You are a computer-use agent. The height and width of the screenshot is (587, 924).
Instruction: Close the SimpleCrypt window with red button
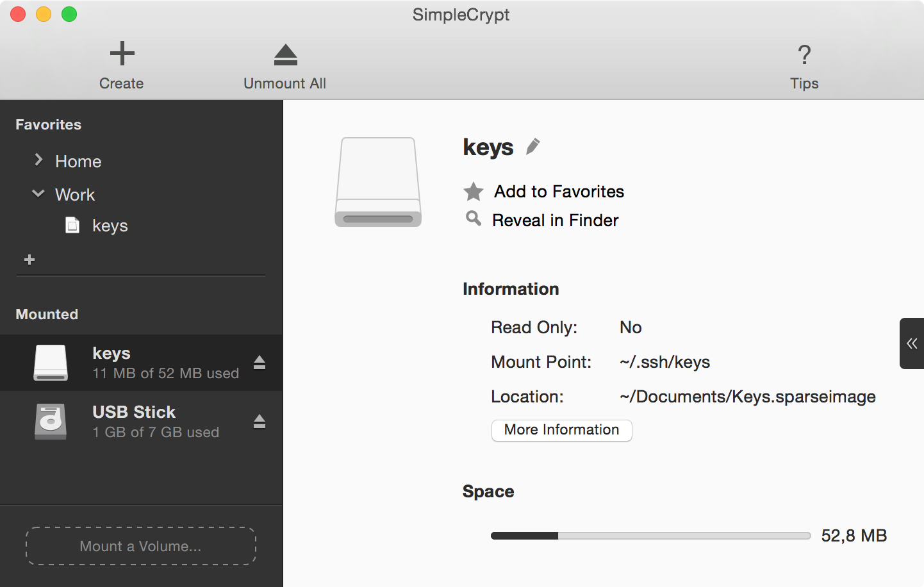click(x=18, y=14)
